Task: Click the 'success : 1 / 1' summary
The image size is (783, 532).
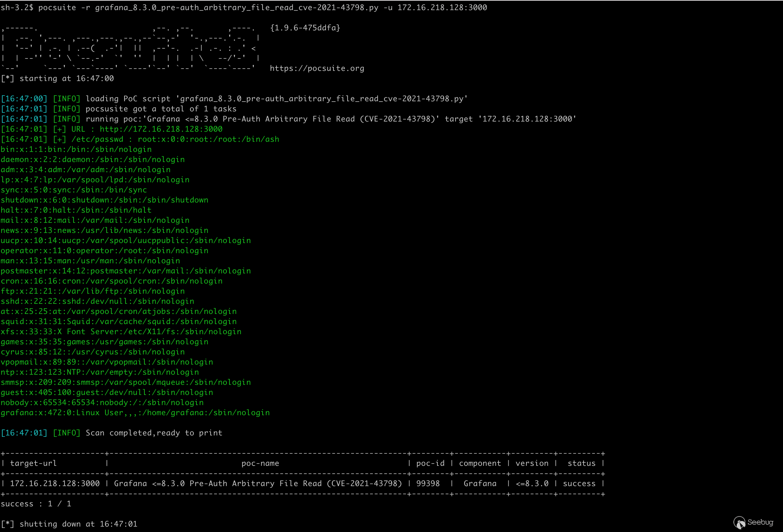Action: click(x=36, y=504)
